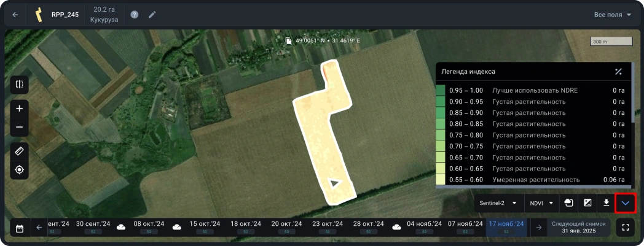The height and width of the screenshot is (246, 644).
Task: Zoom in on the map
Action: coord(19,109)
